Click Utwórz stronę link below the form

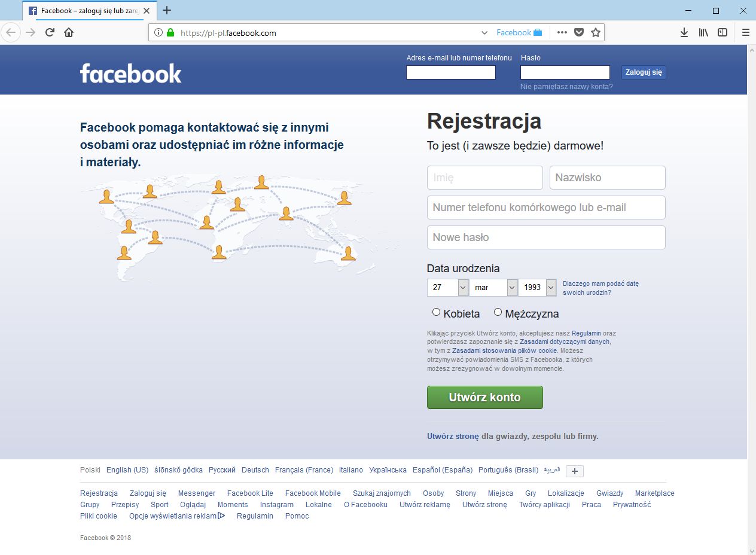coord(453,437)
